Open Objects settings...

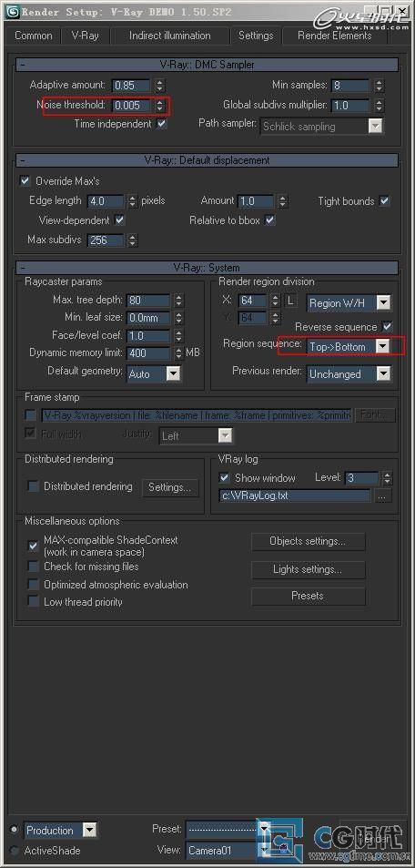pyautogui.click(x=308, y=541)
